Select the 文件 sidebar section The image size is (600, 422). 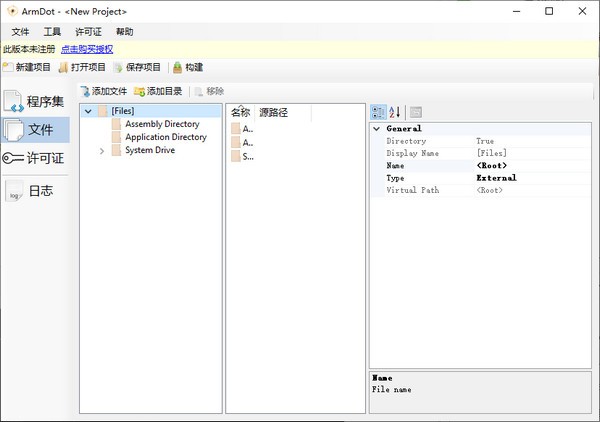click(35, 130)
